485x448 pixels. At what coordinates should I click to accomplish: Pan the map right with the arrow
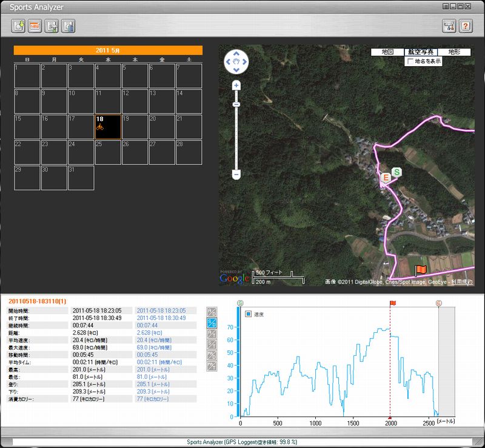pos(244,62)
